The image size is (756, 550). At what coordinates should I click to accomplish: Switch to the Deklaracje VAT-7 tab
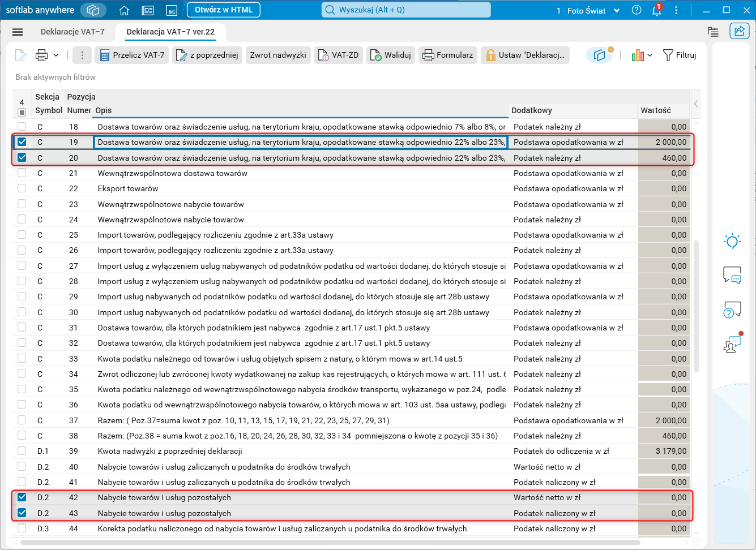pos(72,32)
